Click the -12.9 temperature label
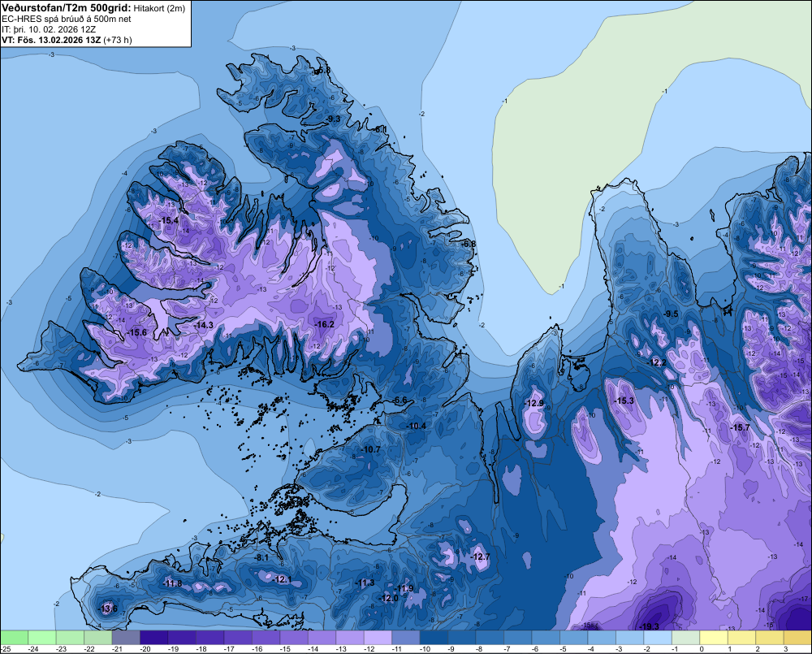812x654 pixels. pos(534,403)
